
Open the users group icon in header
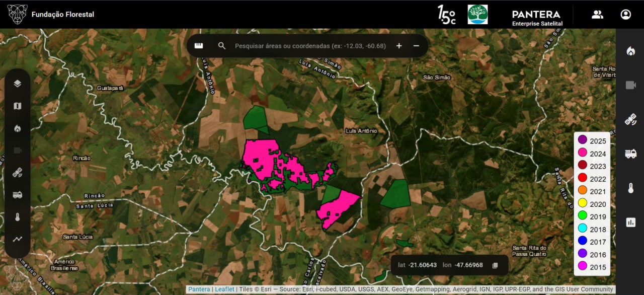click(597, 14)
